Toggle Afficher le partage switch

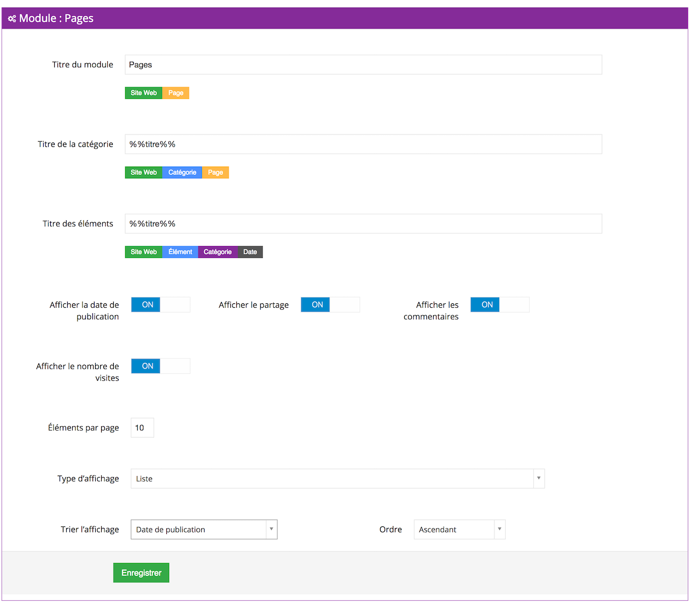tap(330, 304)
